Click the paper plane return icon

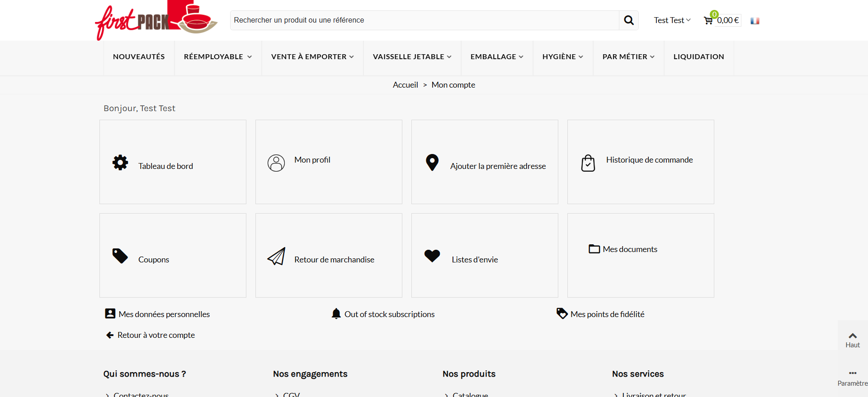(276, 256)
